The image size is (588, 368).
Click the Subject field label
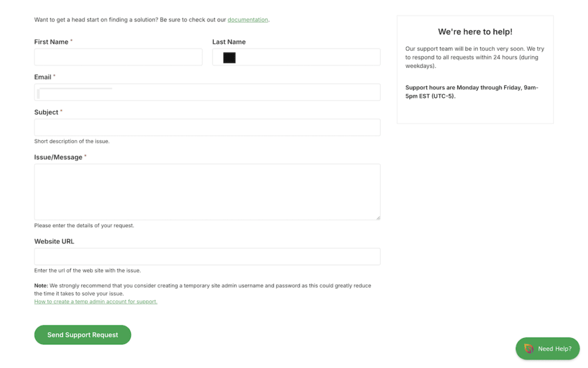[x=46, y=112]
